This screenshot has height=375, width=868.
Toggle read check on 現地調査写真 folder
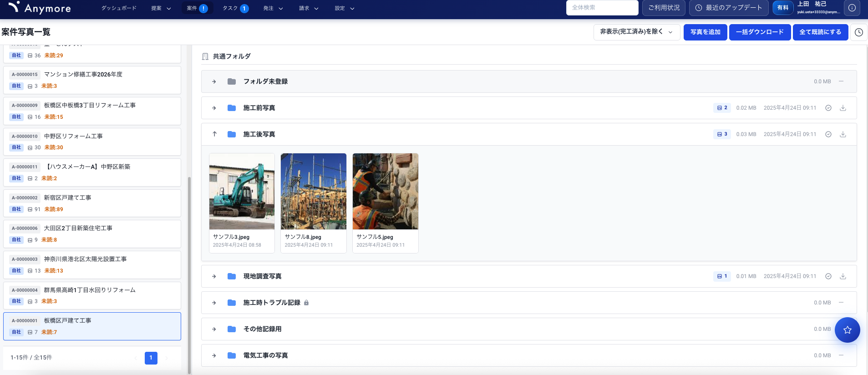[828, 276]
